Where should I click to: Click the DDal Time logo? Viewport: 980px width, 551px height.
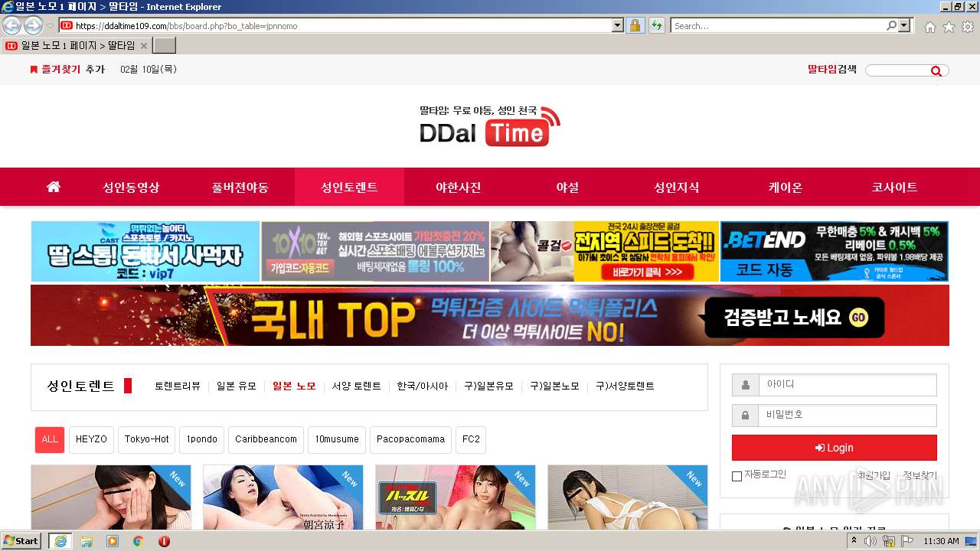pyautogui.click(x=490, y=126)
